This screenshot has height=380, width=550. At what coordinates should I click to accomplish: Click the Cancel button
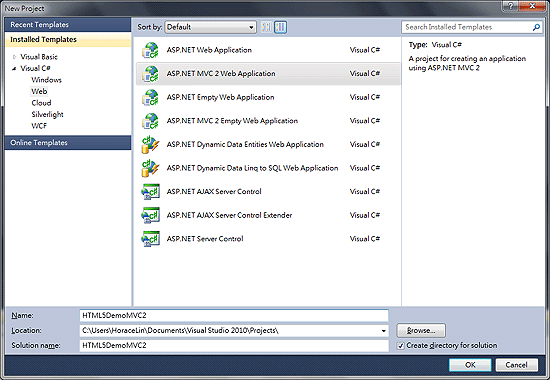516,365
